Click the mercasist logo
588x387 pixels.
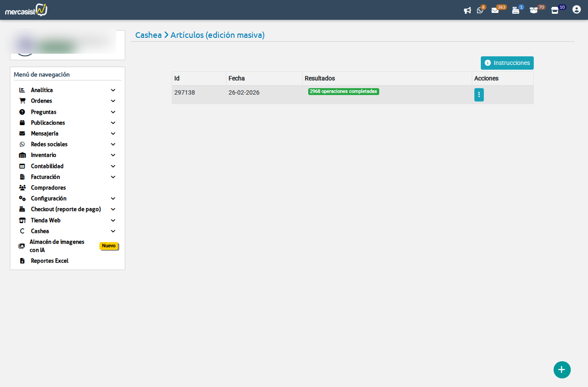(x=26, y=10)
